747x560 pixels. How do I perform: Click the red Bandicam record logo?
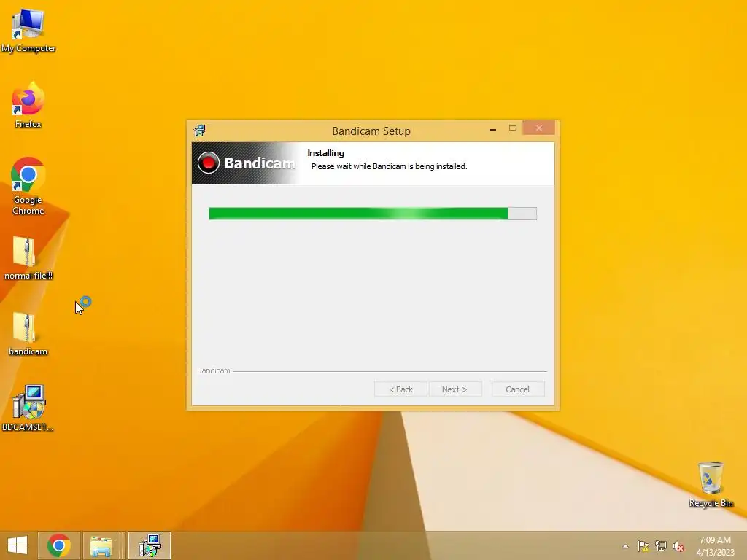(208, 163)
